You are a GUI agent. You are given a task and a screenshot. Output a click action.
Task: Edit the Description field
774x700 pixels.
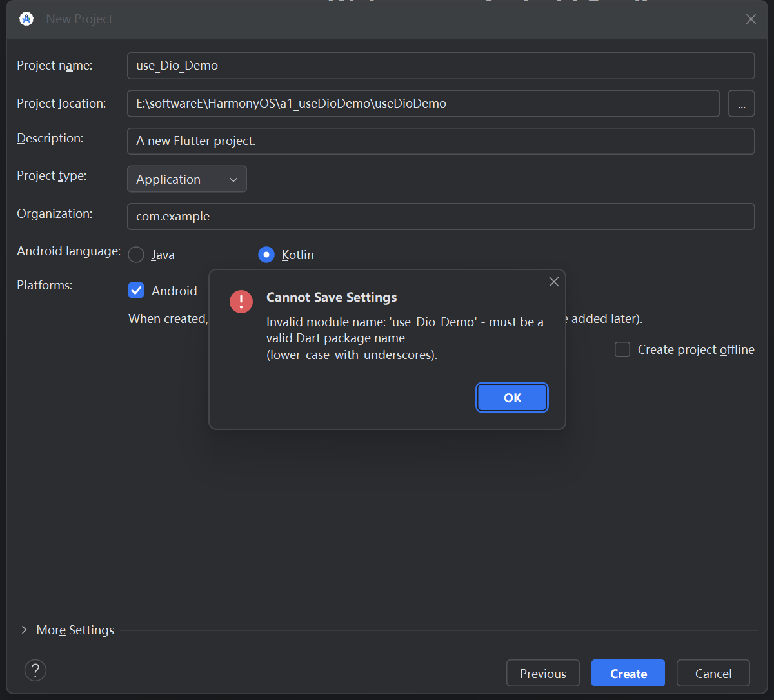click(x=441, y=141)
